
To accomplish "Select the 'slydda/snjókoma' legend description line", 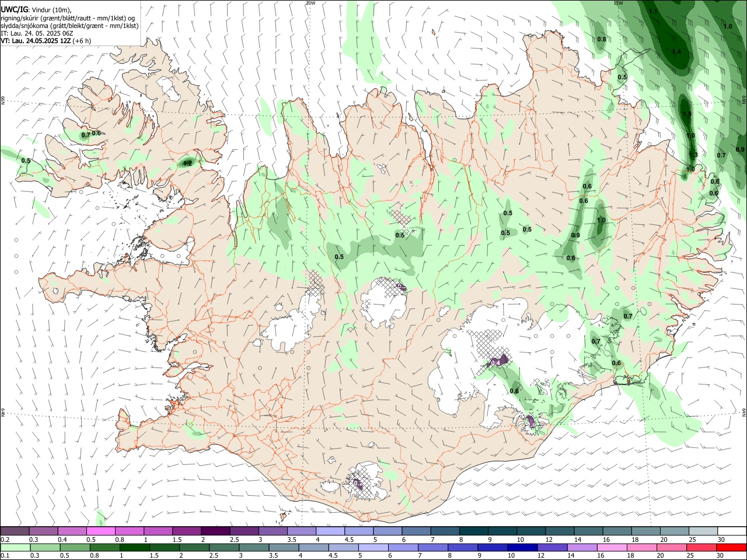I will pyautogui.click(x=69, y=26).
